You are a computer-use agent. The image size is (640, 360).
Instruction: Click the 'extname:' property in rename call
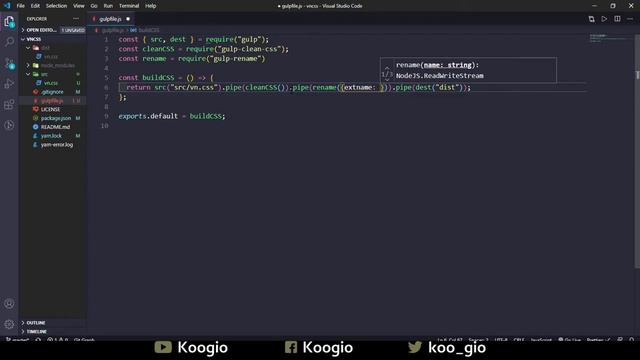[360, 87]
